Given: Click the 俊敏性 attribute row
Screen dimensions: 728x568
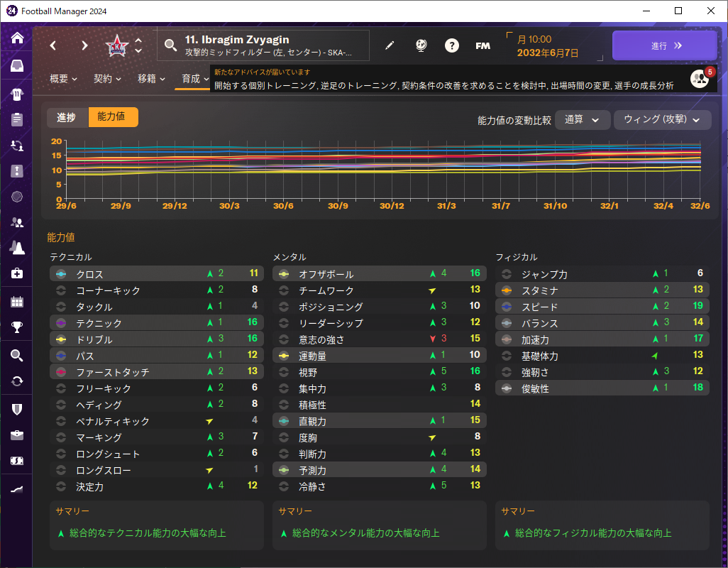Looking at the screenshot, I should (x=602, y=388).
